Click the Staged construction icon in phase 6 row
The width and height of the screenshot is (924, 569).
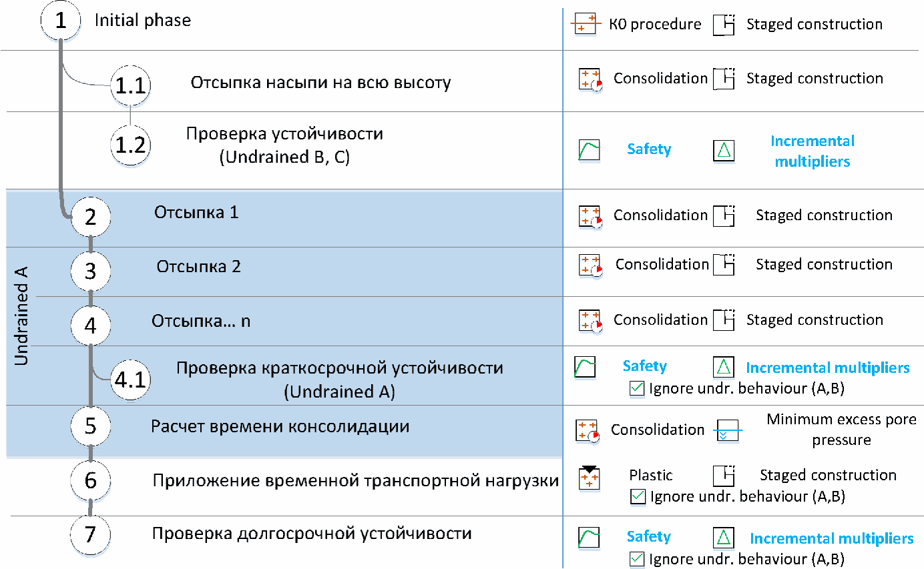(723, 476)
